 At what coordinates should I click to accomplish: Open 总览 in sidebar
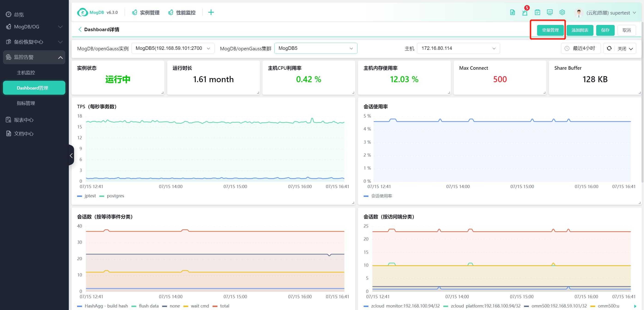click(19, 15)
